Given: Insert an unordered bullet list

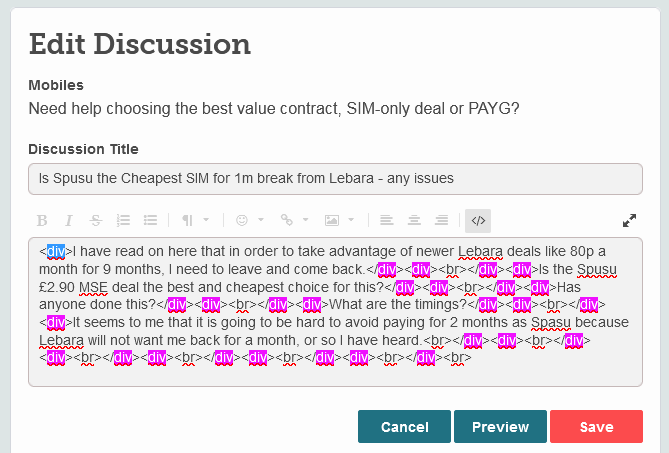Looking at the screenshot, I should pos(151,220).
